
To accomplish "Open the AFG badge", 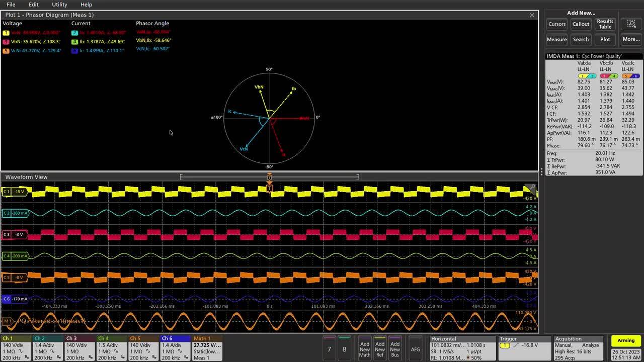I will click(416, 347).
